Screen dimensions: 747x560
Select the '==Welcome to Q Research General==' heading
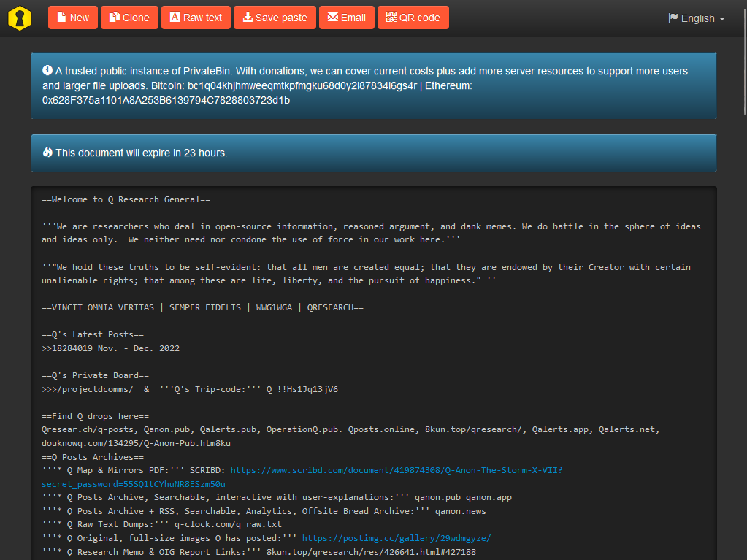[x=126, y=199]
